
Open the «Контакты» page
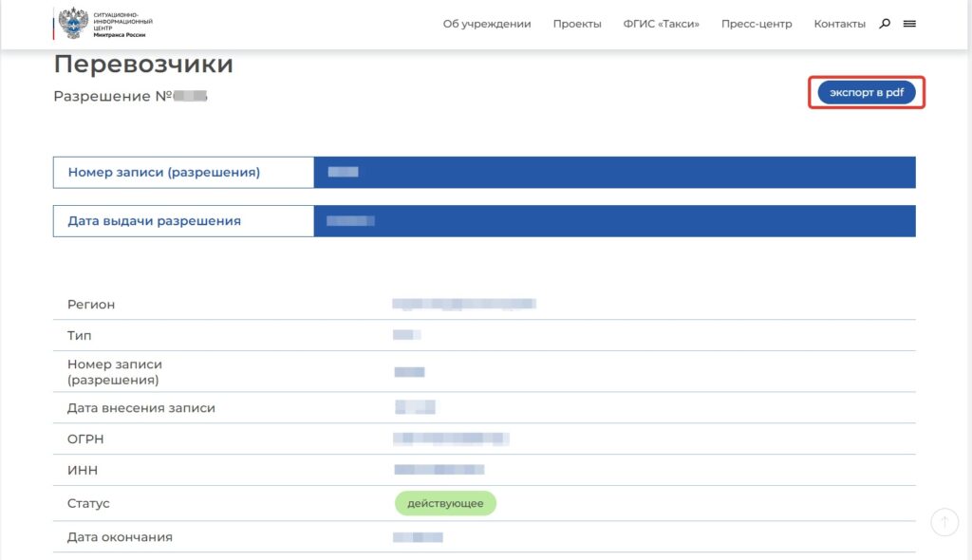[x=839, y=24]
